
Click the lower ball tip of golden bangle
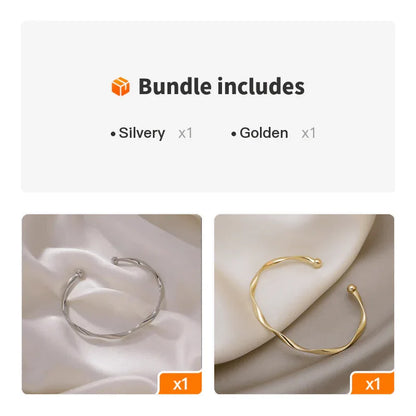pos(351,289)
